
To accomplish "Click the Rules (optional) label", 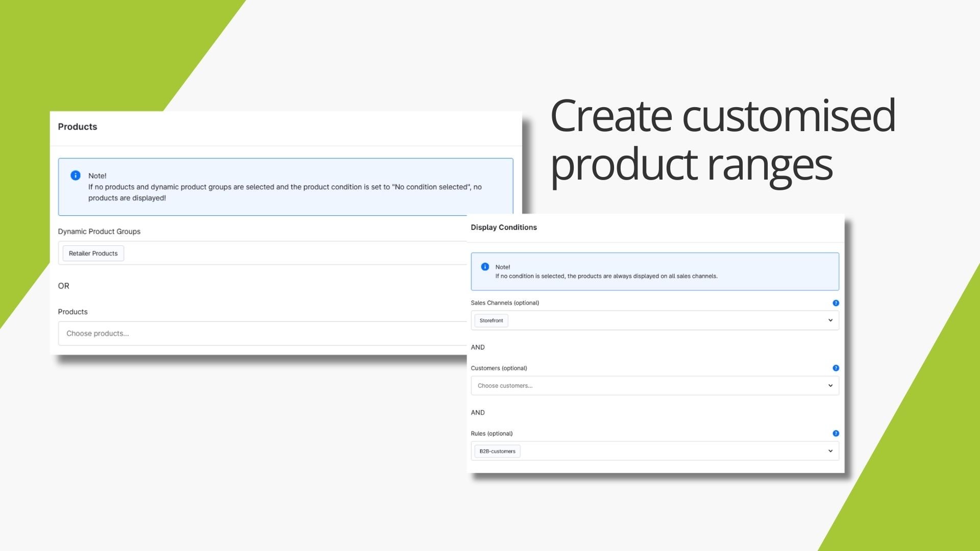I will pyautogui.click(x=492, y=434).
